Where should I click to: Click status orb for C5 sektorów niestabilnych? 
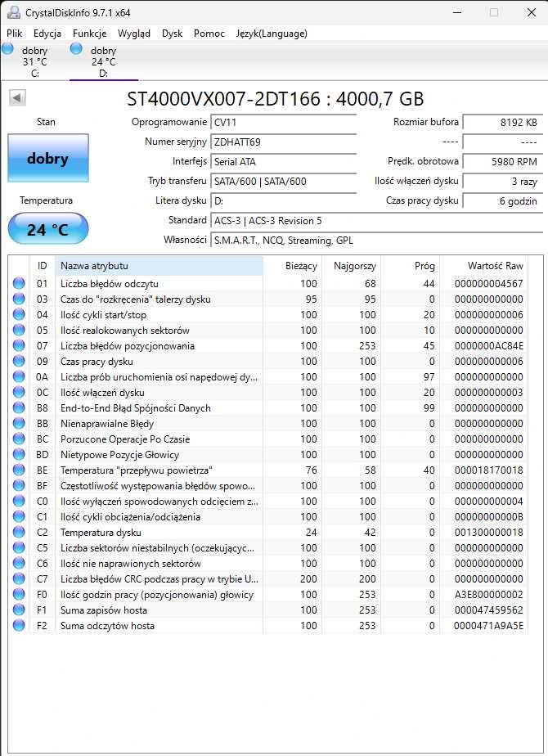pyautogui.click(x=19, y=547)
